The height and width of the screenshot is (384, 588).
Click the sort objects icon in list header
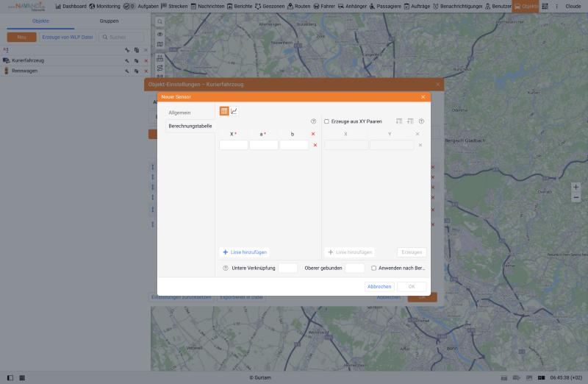click(6, 50)
